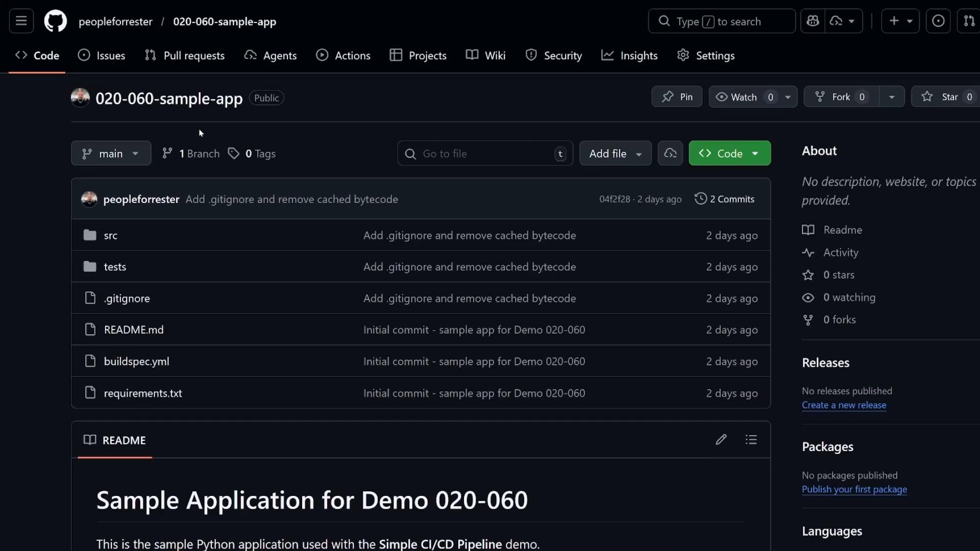Open the pull requests icon in header
The width and height of the screenshot is (980, 551).
point(968,21)
